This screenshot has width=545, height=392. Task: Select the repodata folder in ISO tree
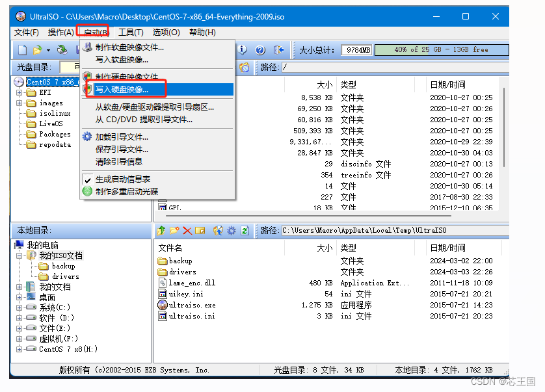tap(55, 144)
